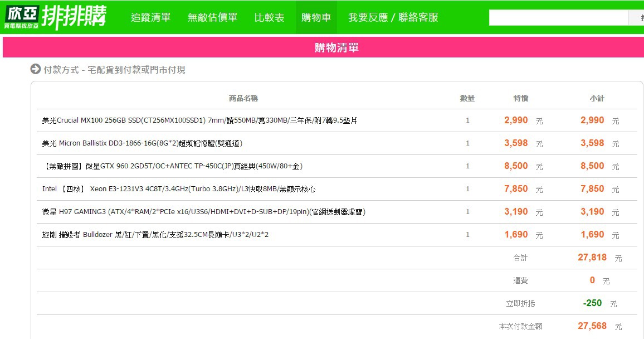Click the 付款方式 - 宅配貨到付款或門市付現 heading
This screenshot has height=339, width=644.
114,70
